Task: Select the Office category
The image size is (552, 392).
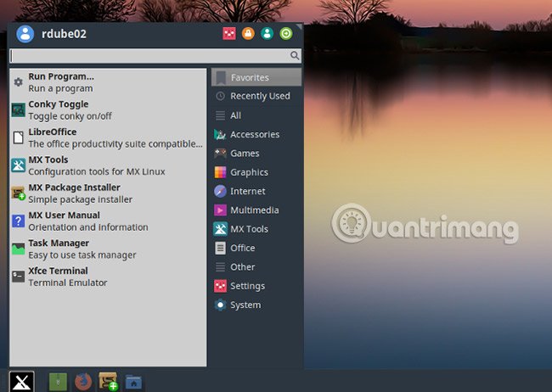Action: point(256,248)
